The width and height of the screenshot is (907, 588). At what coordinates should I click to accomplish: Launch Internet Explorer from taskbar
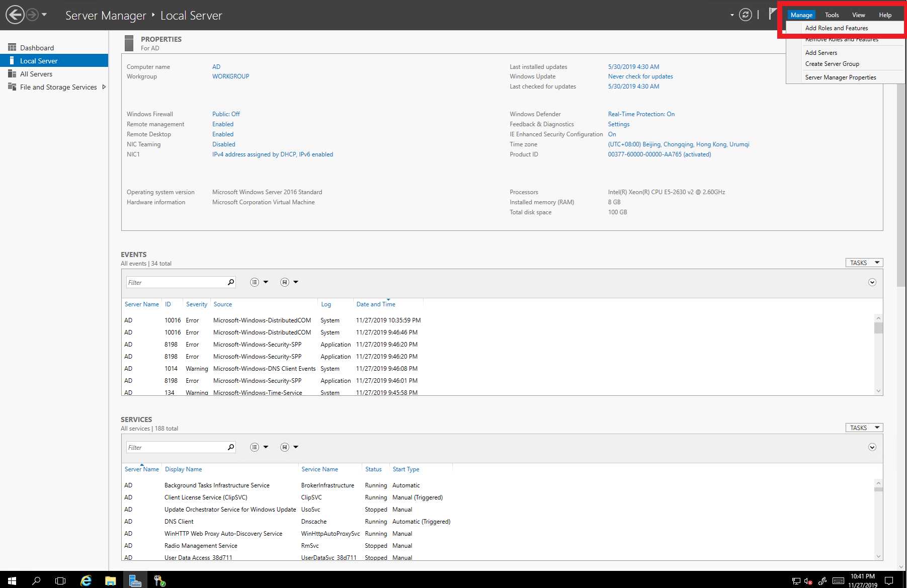tap(86, 580)
